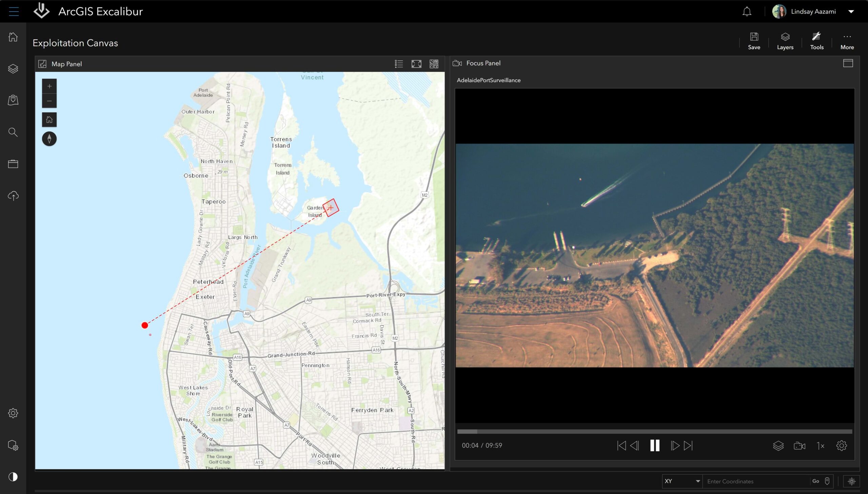Open the basemap gallery icon
The width and height of the screenshot is (868, 494).
[434, 64]
